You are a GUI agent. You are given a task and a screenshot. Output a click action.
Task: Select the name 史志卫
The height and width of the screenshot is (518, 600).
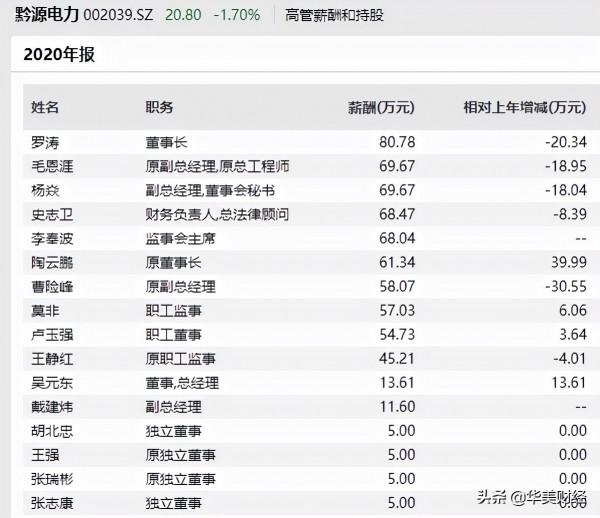tap(52, 215)
